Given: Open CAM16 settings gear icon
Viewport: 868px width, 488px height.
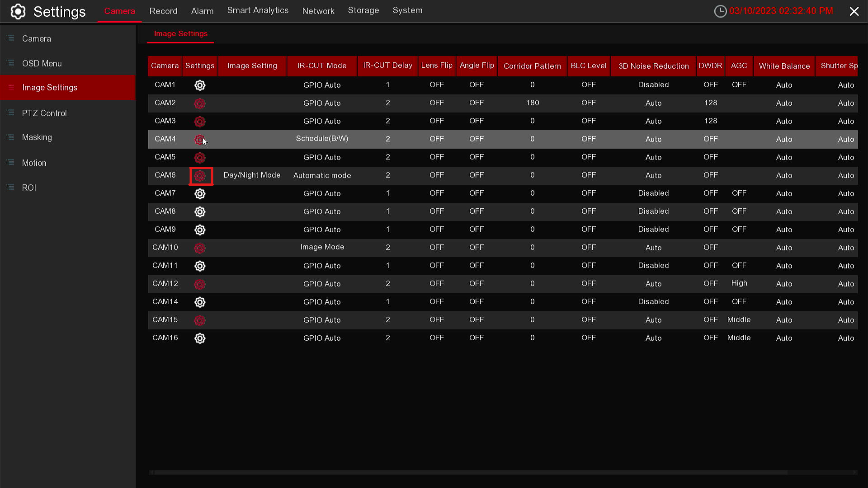Looking at the screenshot, I should (x=200, y=338).
